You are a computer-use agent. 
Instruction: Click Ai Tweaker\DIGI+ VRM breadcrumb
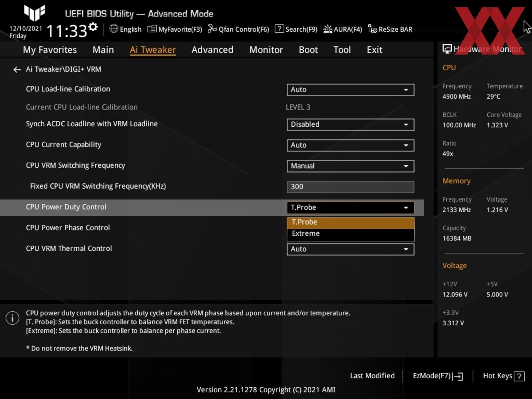[x=63, y=69]
